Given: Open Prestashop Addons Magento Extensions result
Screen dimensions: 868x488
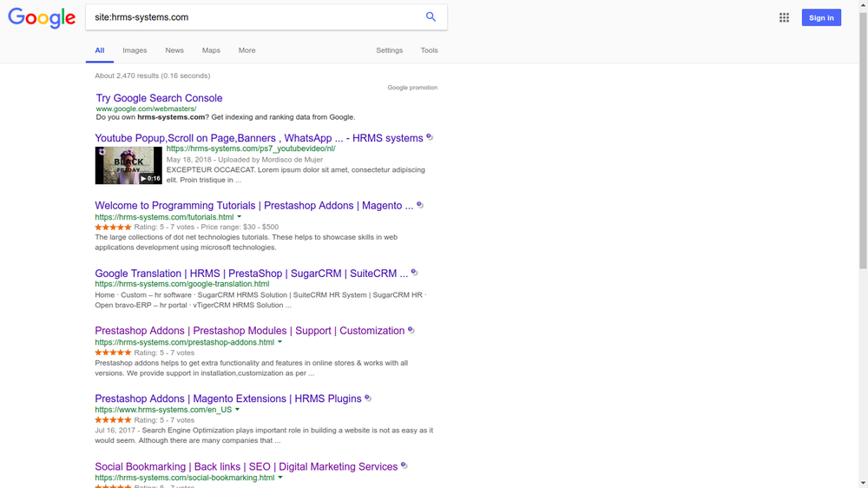Looking at the screenshot, I should point(228,399).
